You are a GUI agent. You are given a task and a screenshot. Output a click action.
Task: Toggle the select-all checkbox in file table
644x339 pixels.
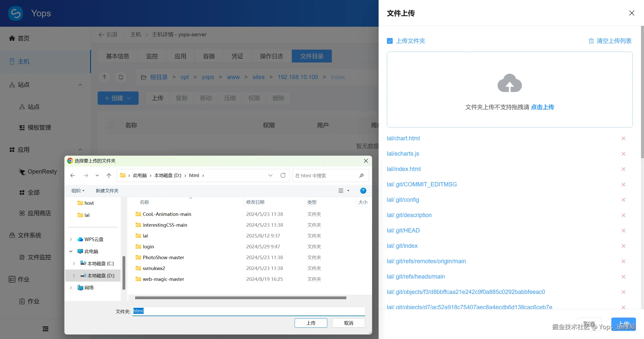[x=111, y=125]
